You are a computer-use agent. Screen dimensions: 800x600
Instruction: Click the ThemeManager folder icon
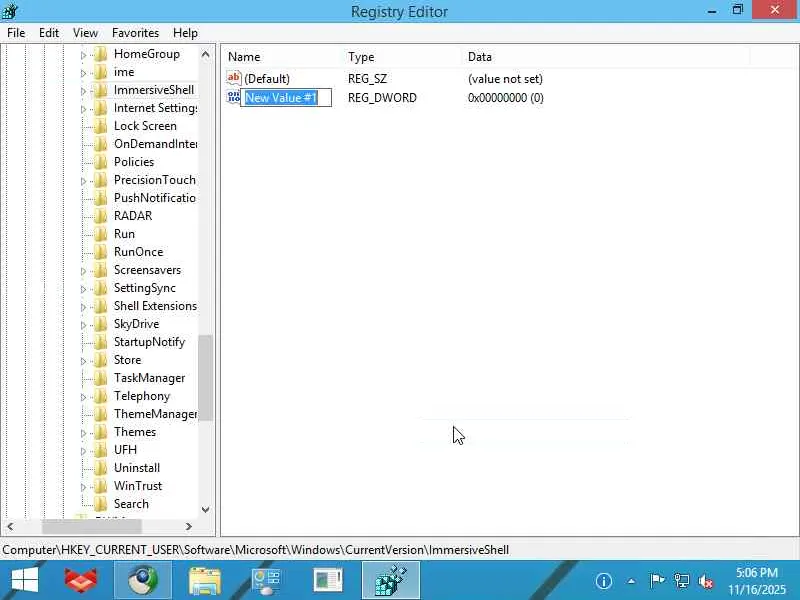101,414
